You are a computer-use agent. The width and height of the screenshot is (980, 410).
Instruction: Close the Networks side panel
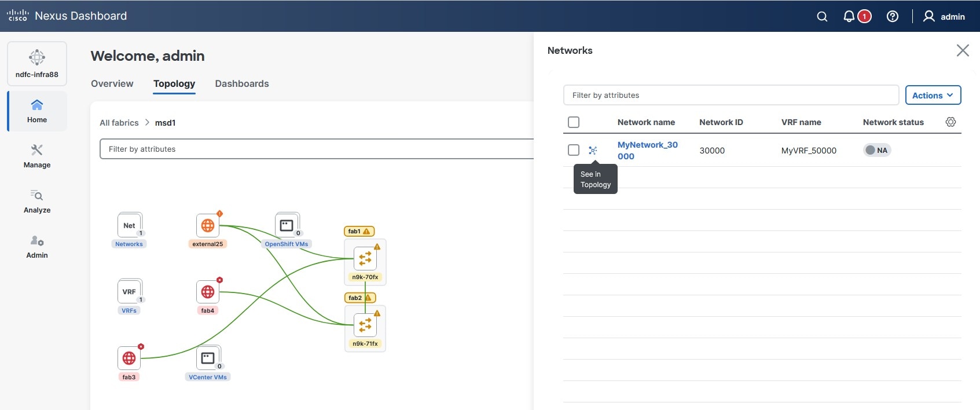click(x=963, y=50)
